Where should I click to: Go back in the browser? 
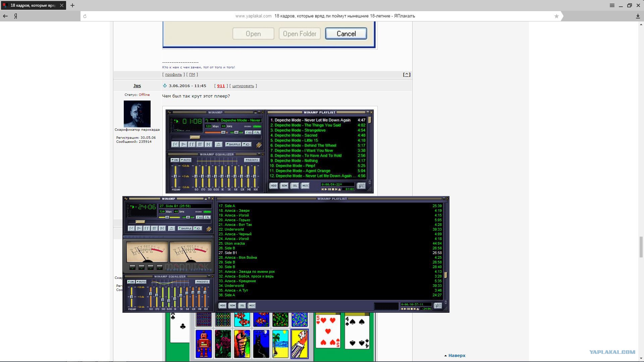click(5, 16)
